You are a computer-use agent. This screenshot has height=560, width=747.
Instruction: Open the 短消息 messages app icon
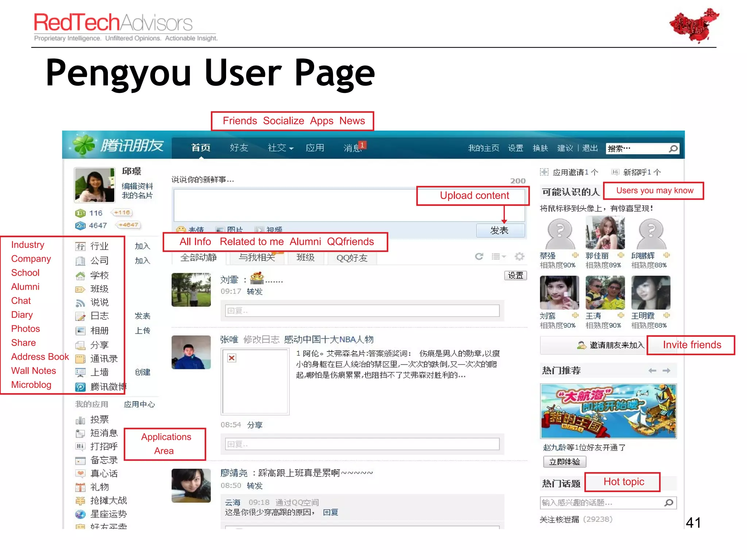80,433
